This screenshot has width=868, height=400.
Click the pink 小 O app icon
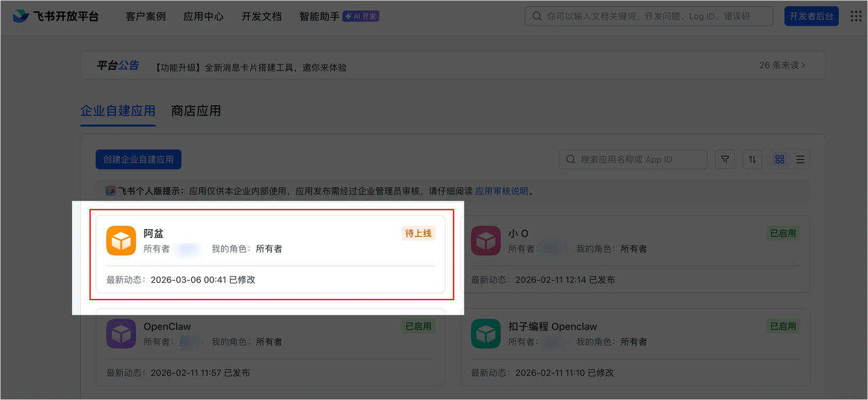pyautogui.click(x=486, y=241)
